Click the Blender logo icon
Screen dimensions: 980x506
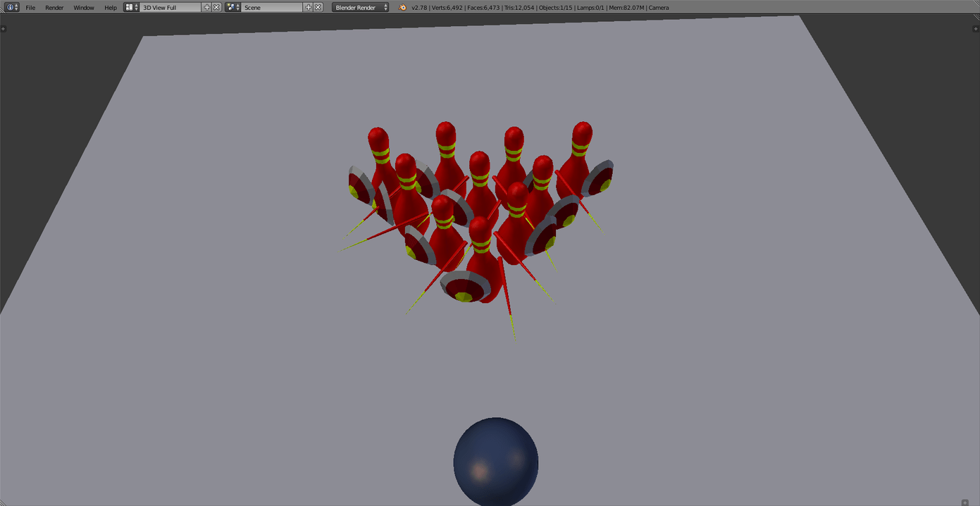coord(402,7)
